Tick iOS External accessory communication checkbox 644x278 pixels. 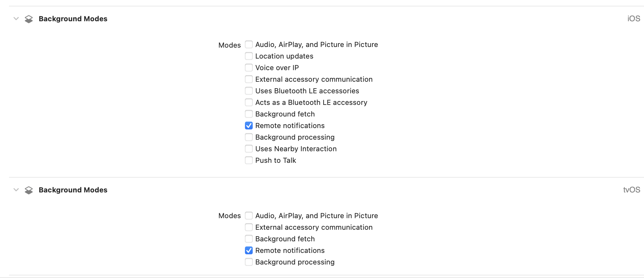tap(249, 79)
